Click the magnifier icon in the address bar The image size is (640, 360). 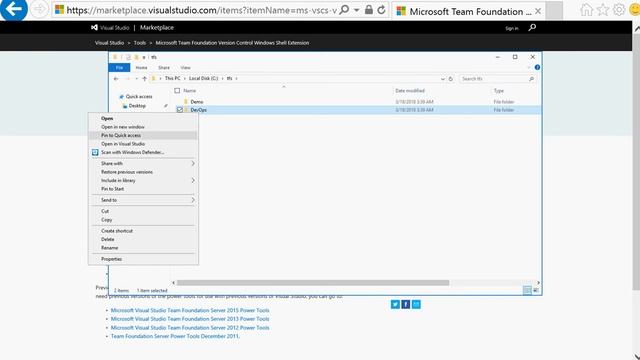tap(344, 9)
